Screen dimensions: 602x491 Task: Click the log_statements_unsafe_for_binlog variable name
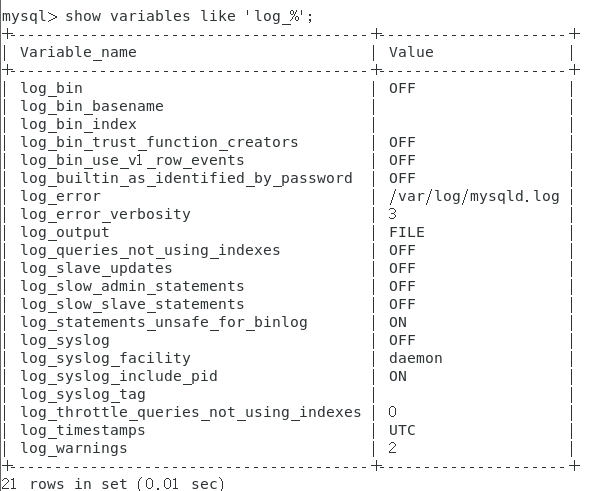164,322
